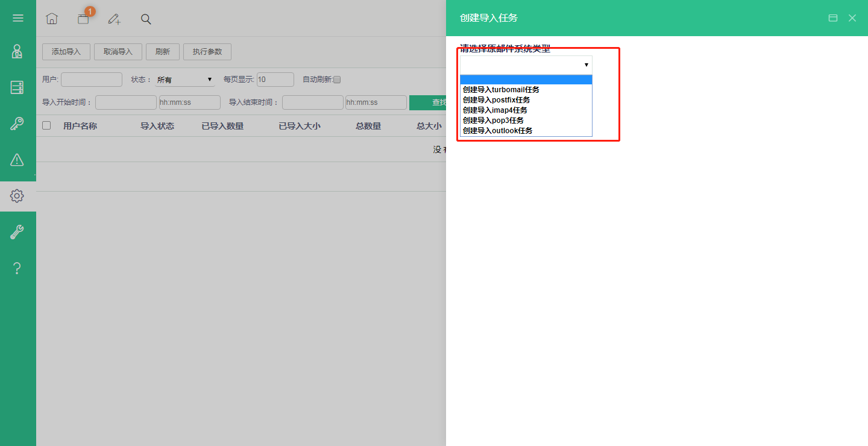Open the server storage sidebar icon
Screen dimensions: 868x446
click(x=17, y=88)
